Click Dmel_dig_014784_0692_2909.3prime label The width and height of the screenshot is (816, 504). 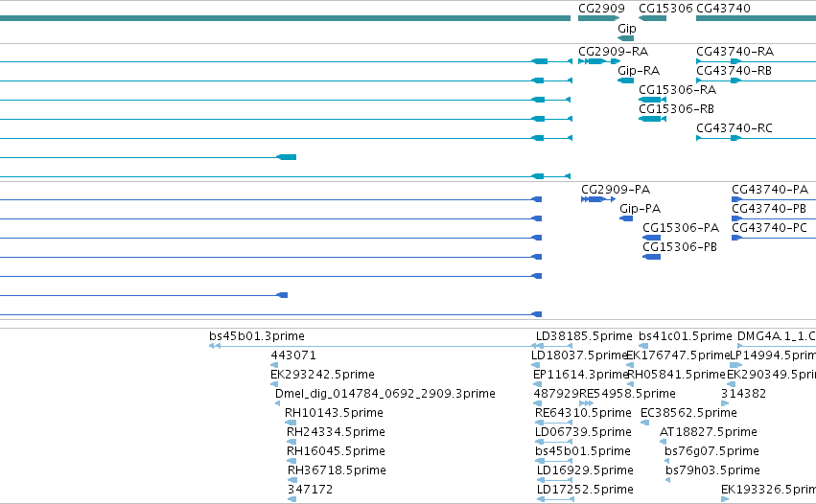[x=385, y=394]
